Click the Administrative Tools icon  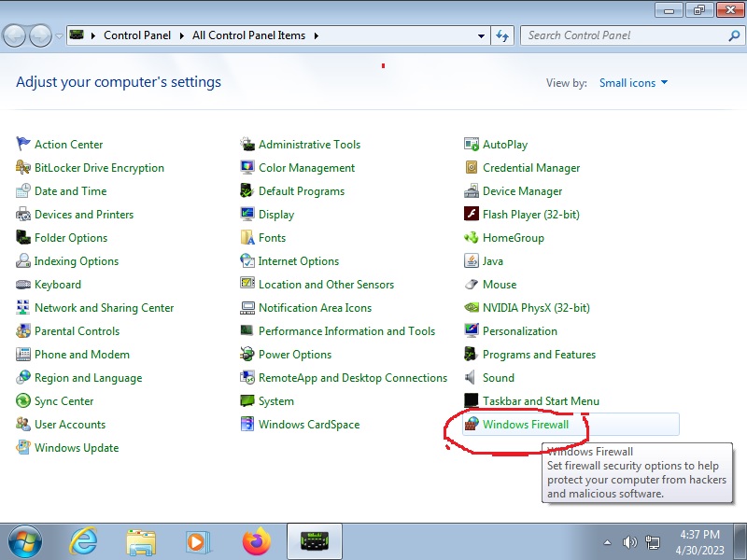point(247,144)
